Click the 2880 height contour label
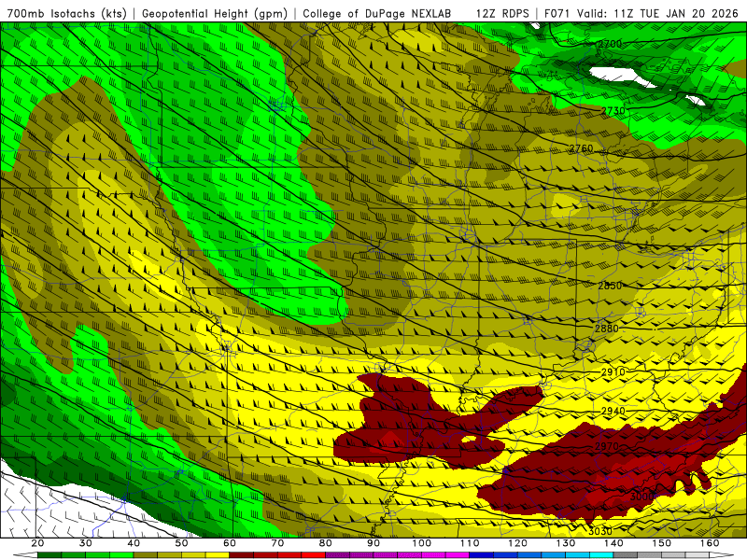Image resolution: width=747 pixels, height=560 pixels. coord(606,329)
